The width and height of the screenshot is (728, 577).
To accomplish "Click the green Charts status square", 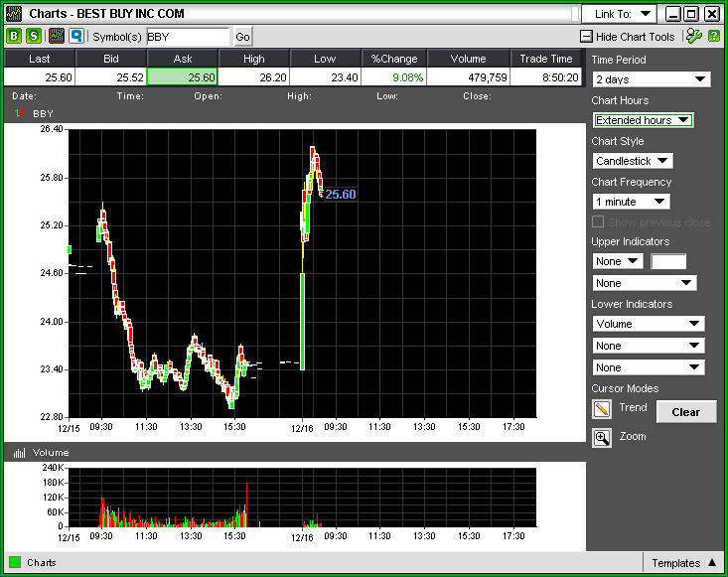I will pyautogui.click(x=15, y=563).
